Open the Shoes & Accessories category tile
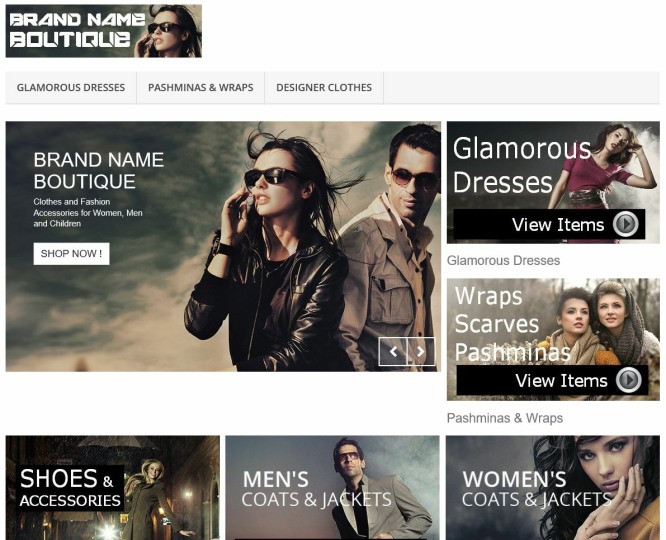The height and width of the screenshot is (540, 666). [113, 488]
